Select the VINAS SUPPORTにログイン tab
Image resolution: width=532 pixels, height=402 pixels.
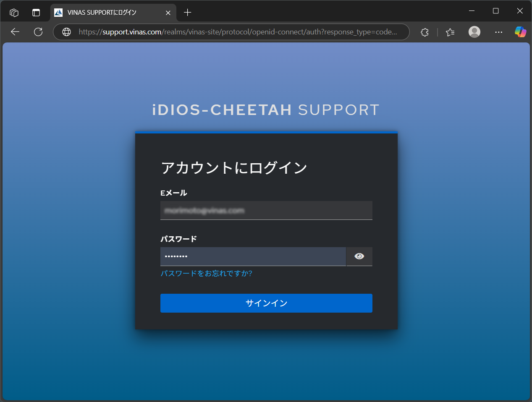113,13
